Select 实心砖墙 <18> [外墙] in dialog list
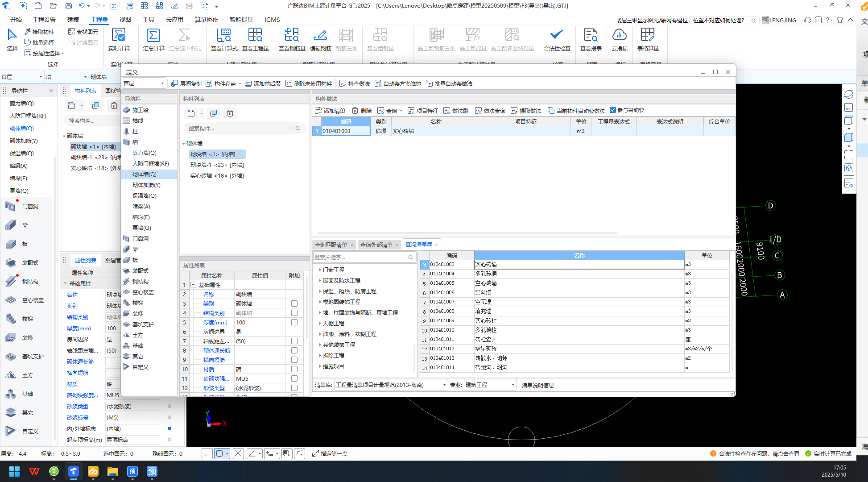 [x=217, y=176]
